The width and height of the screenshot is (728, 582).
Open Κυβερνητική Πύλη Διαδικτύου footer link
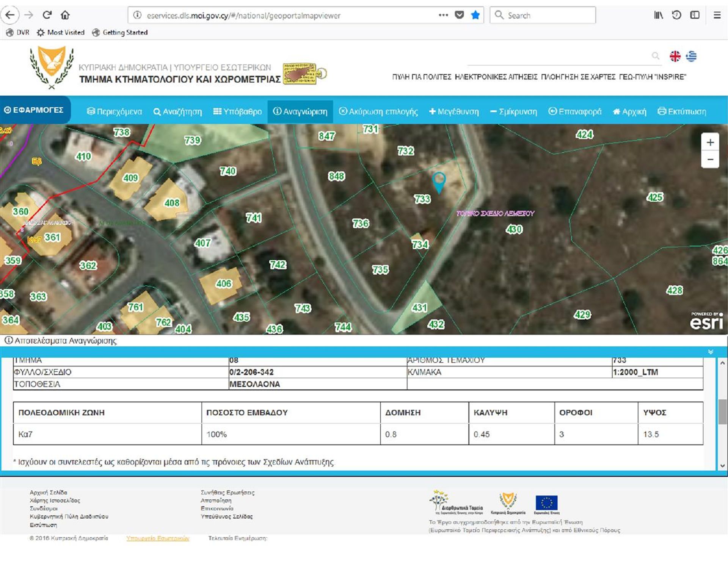point(69,516)
